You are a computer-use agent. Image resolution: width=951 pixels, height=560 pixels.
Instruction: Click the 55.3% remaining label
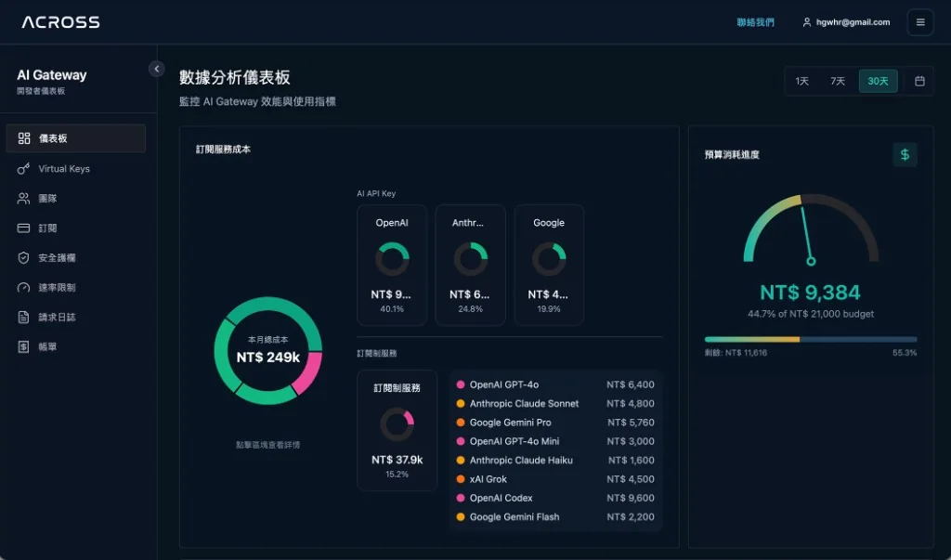tap(905, 353)
